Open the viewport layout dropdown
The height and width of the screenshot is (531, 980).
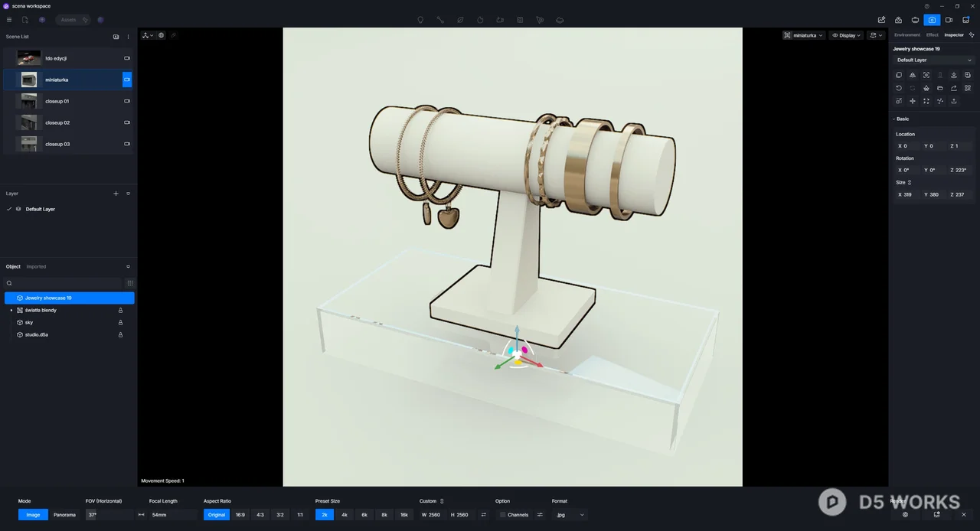pos(876,35)
